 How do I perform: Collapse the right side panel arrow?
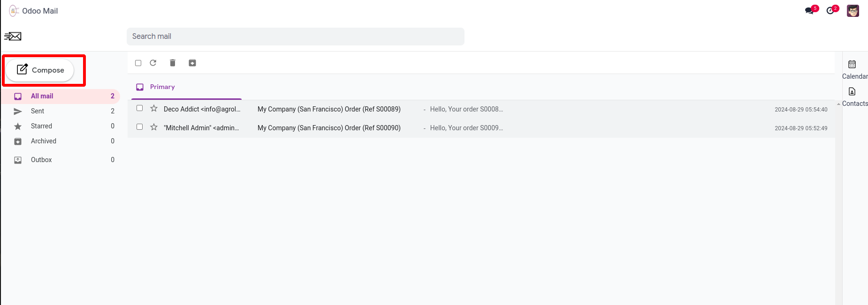point(838,104)
